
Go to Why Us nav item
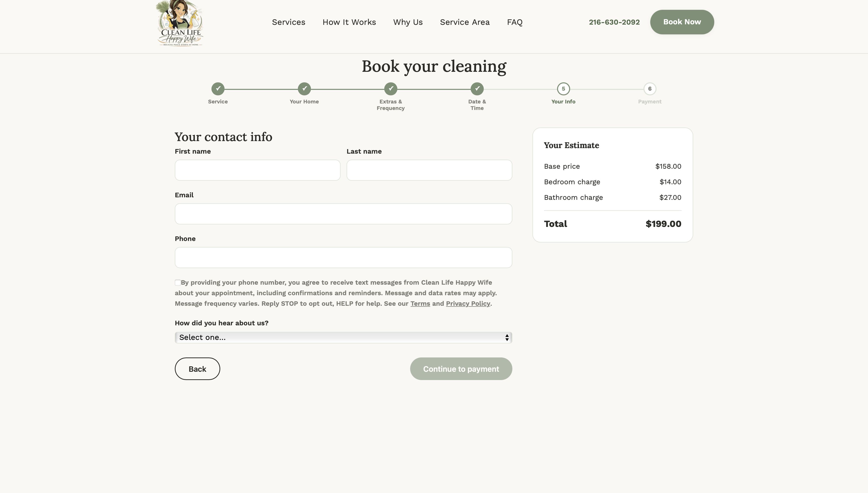coord(408,22)
